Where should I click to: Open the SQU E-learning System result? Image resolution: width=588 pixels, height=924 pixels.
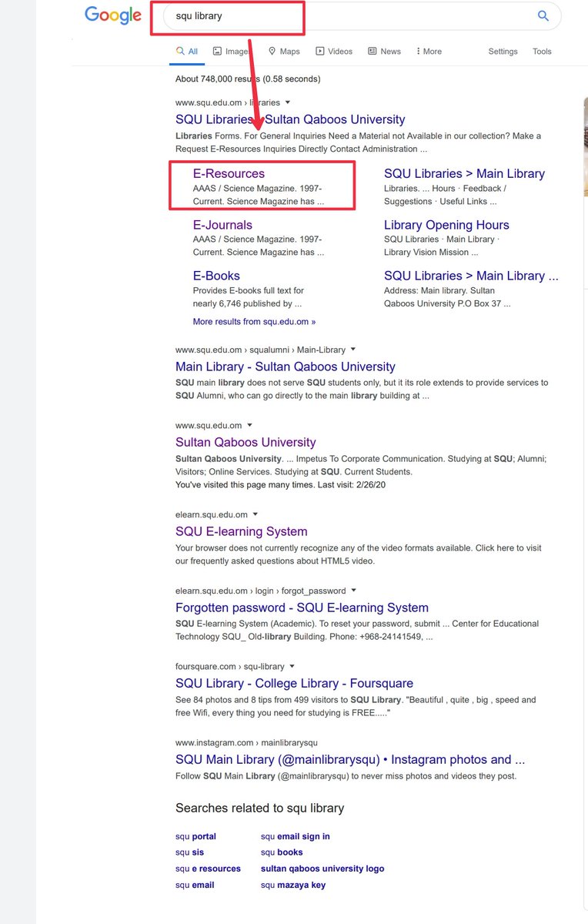(242, 531)
